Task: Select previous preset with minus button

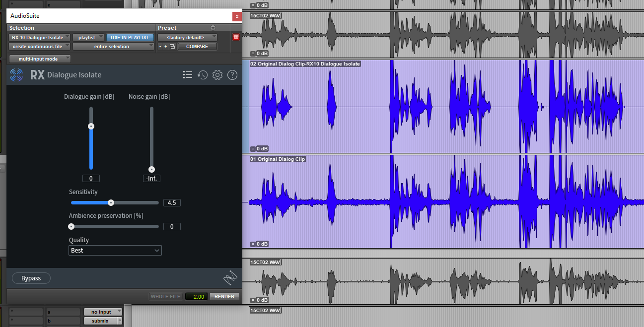Action: coord(160,47)
